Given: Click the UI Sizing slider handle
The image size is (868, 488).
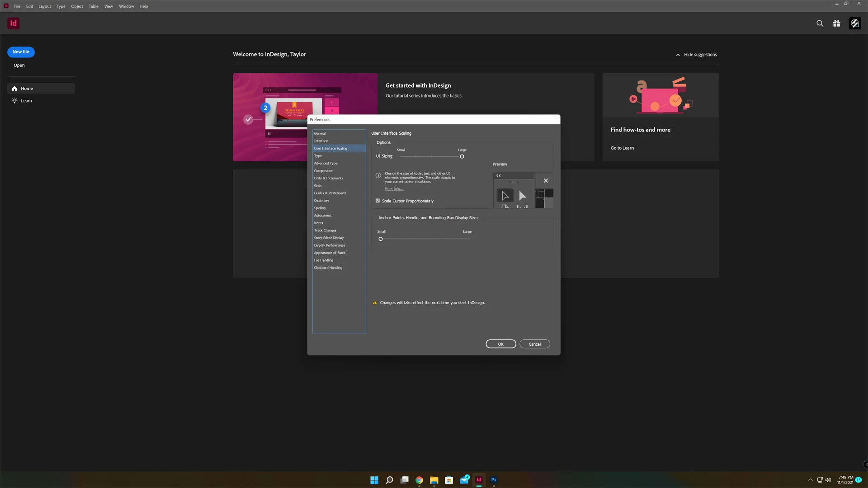Looking at the screenshot, I should coord(462,157).
